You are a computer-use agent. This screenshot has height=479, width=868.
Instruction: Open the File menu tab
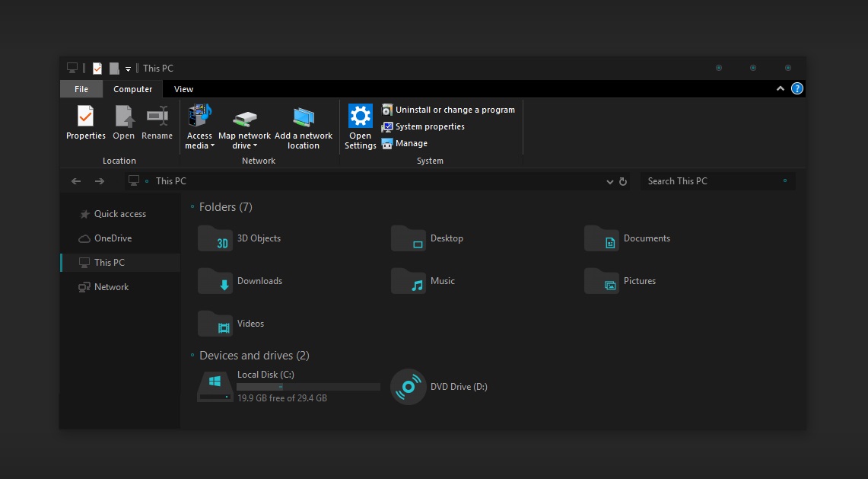click(x=81, y=89)
